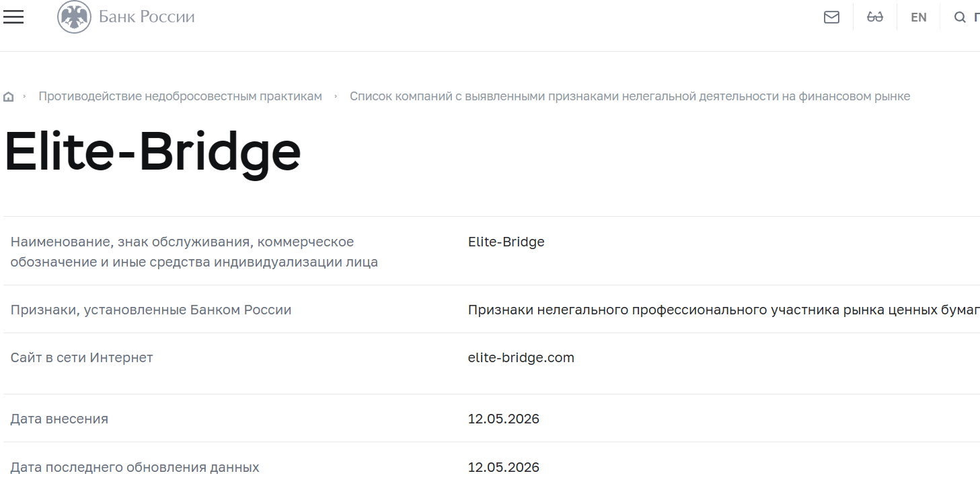Click the Признаки, установленные Банком России label
980x486 pixels.
[151, 310]
